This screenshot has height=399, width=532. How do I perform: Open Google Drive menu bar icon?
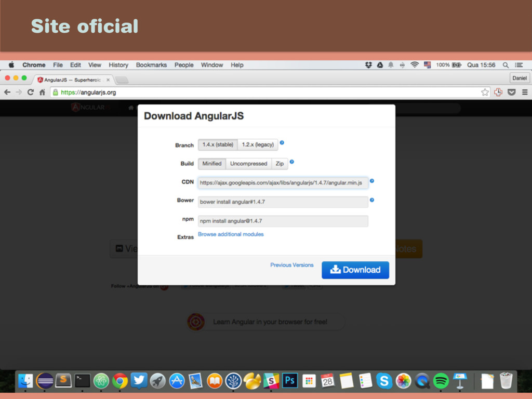point(380,65)
